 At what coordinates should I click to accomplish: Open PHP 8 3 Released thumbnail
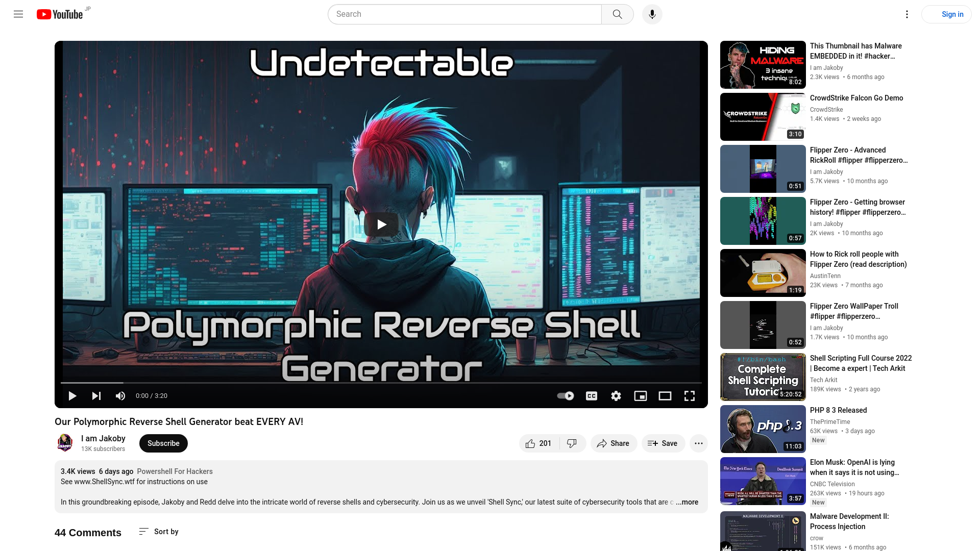763,429
